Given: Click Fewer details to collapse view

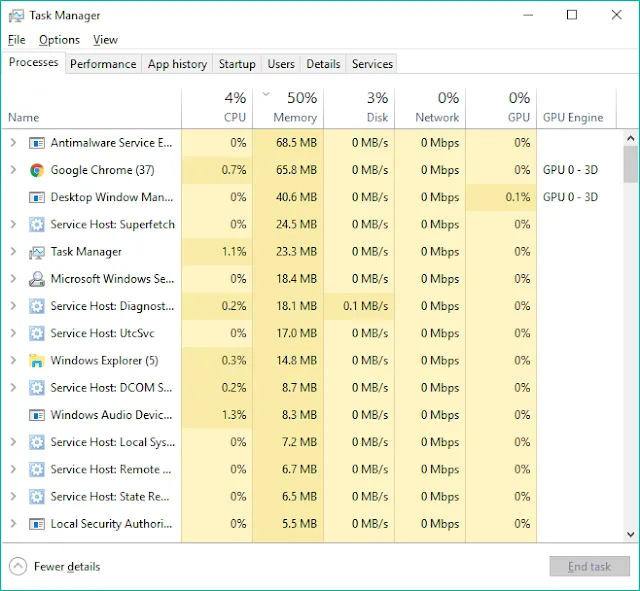Looking at the screenshot, I should click(55, 567).
